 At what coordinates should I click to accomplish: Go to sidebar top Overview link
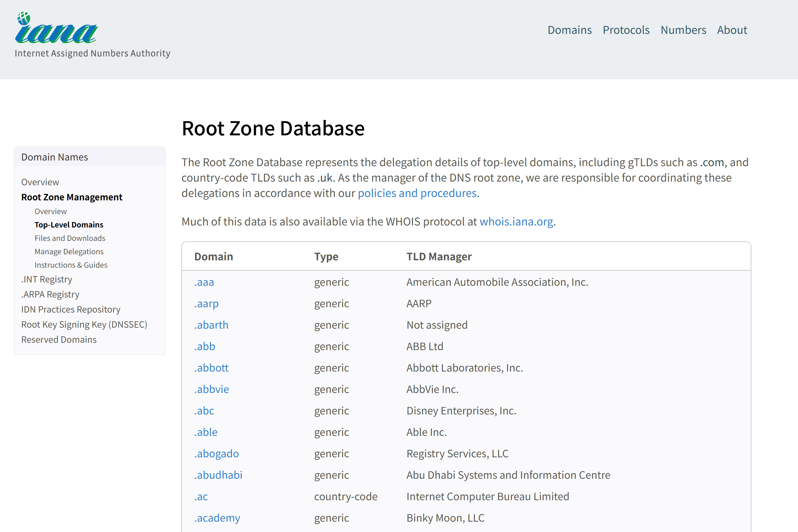tap(40, 182)
